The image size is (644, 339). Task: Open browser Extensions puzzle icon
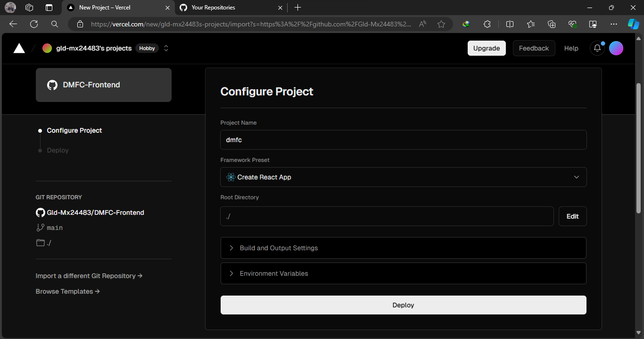487,24
